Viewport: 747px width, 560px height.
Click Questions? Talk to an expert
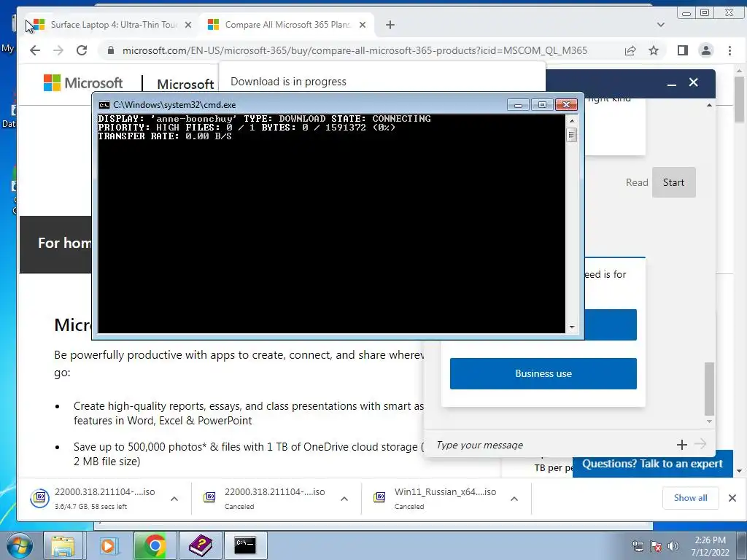pos(652,464)
